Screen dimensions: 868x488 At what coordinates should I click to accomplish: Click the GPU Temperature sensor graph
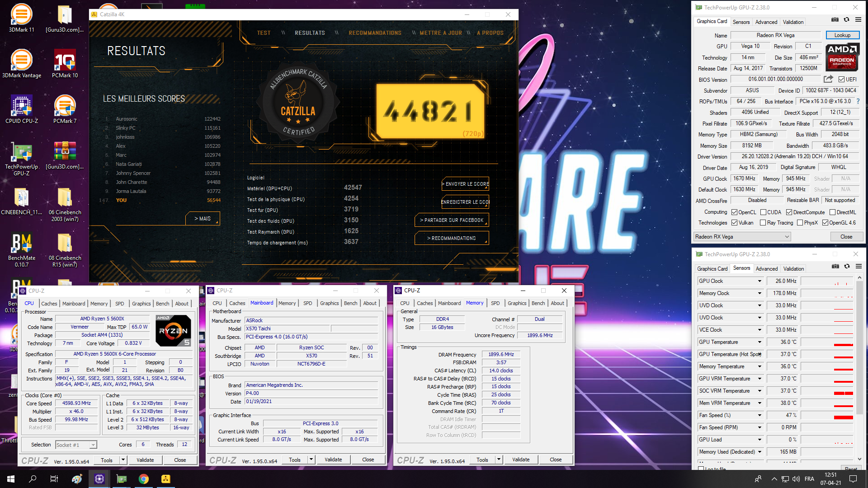click(x=827, y=342)
